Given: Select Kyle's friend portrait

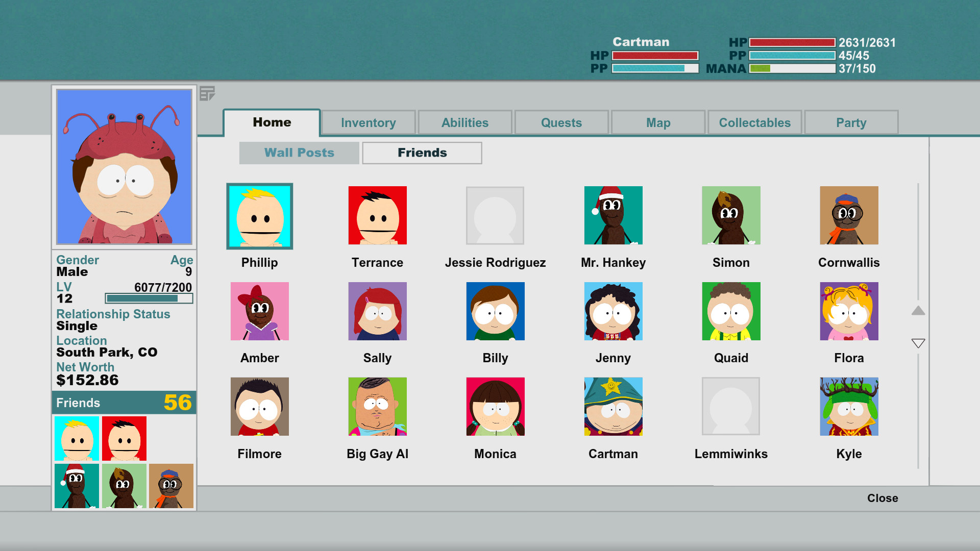Looking at the screenshot, I should click(849, 407).
